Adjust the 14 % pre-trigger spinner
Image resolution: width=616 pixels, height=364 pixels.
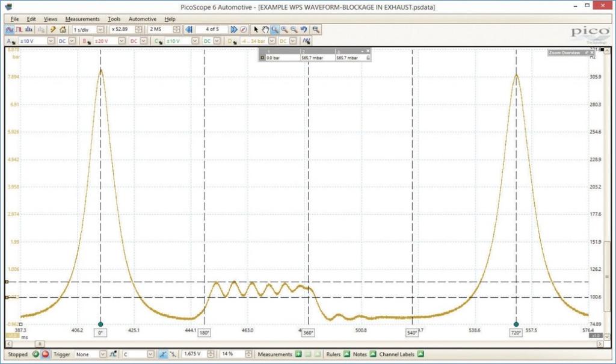point(248,354)
